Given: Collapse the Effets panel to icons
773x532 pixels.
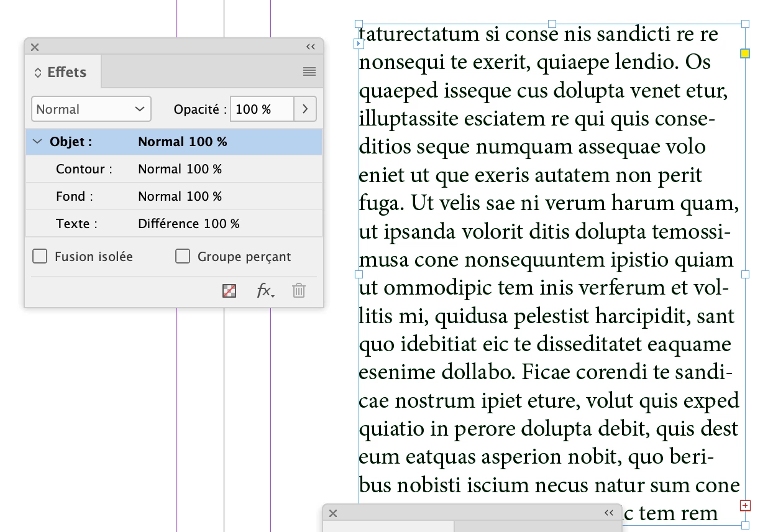Looking at the screenshot, I should pyautogui.click(x=311, y=47).
